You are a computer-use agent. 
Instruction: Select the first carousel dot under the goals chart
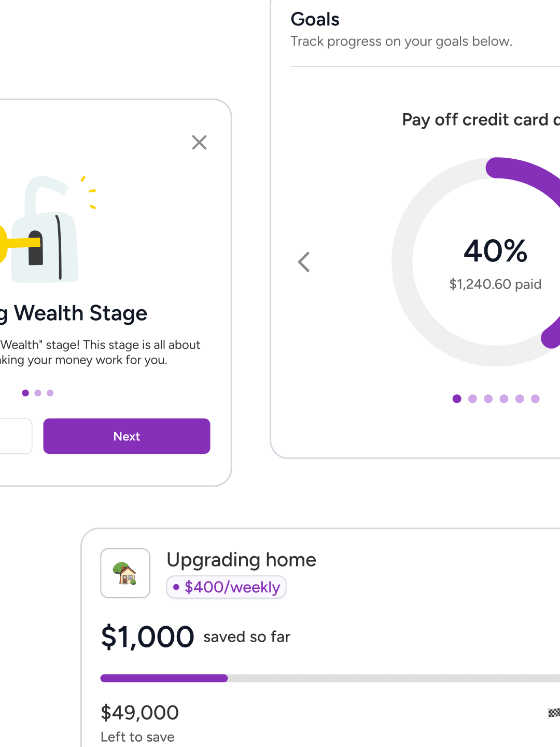457,398
